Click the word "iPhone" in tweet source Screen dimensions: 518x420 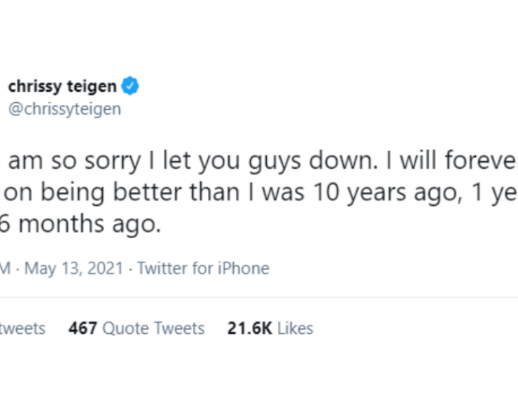coord(243,268)
